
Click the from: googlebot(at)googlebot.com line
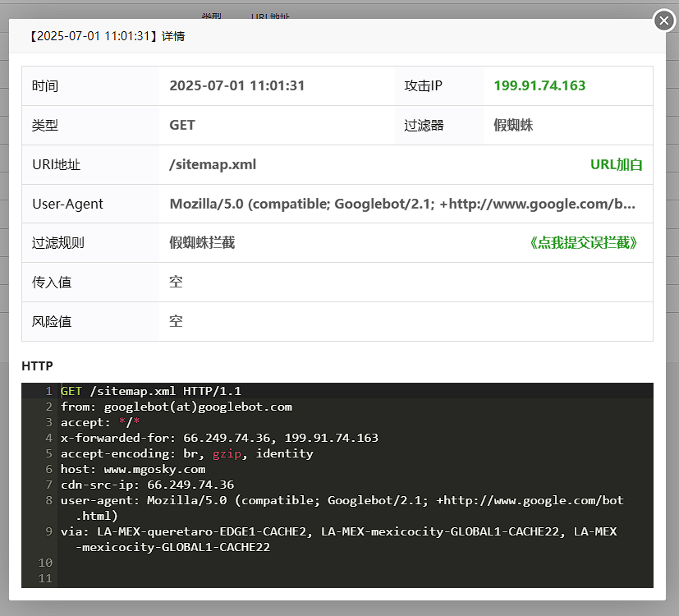point(177,407)
